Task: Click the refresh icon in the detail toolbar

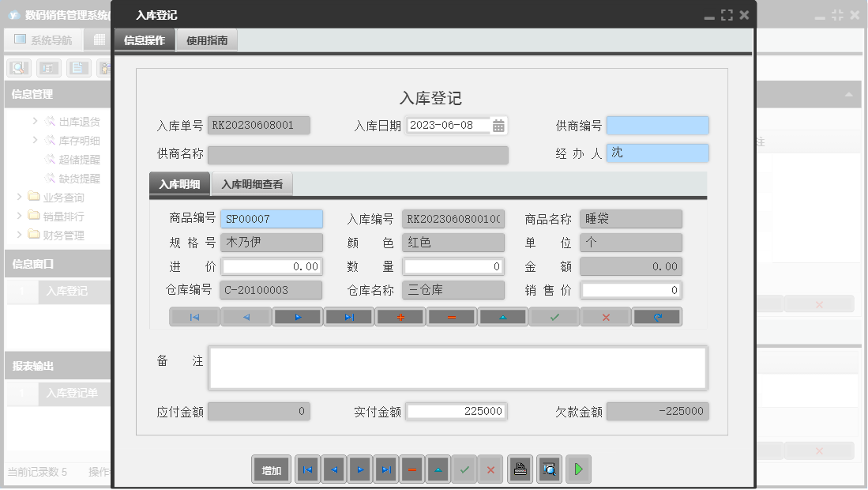Action: pyautogui.click(x=656, y=316)
